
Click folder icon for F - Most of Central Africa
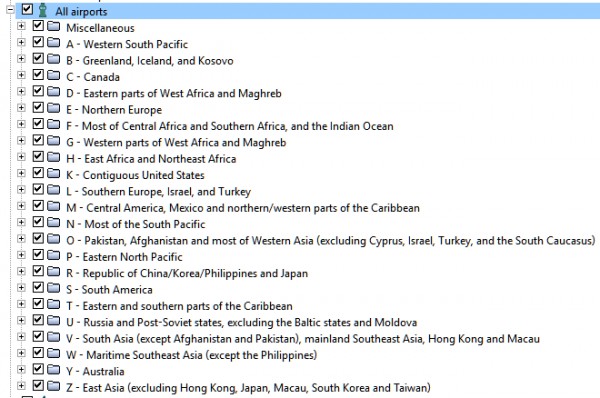[54, 124]
